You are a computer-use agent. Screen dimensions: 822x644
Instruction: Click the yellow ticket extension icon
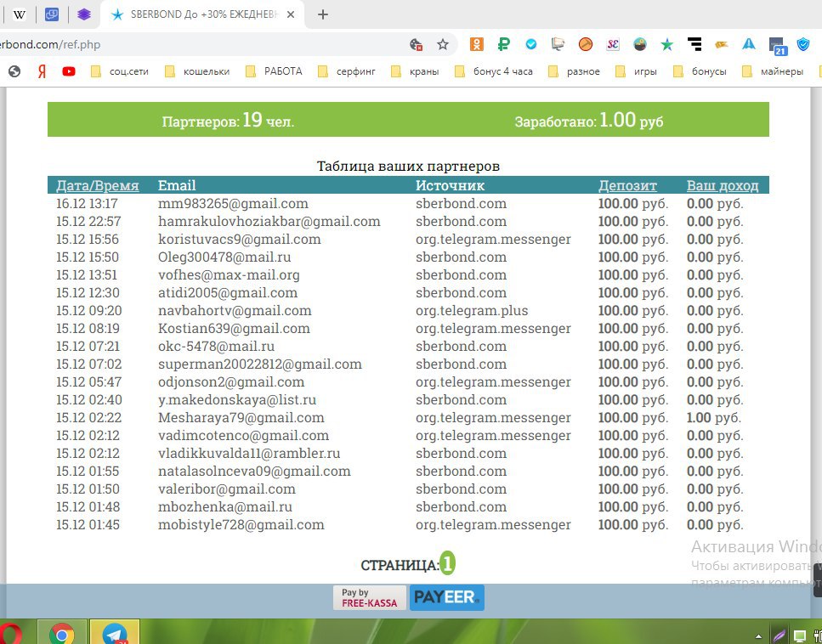[722, 44]
